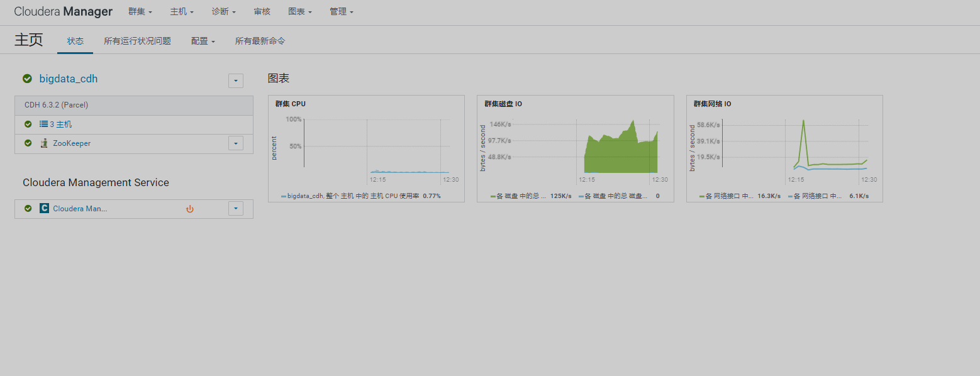Click the Cloudera Manager logo
The height and width of the screenshot is (376, 980).
tap(64, 11)
